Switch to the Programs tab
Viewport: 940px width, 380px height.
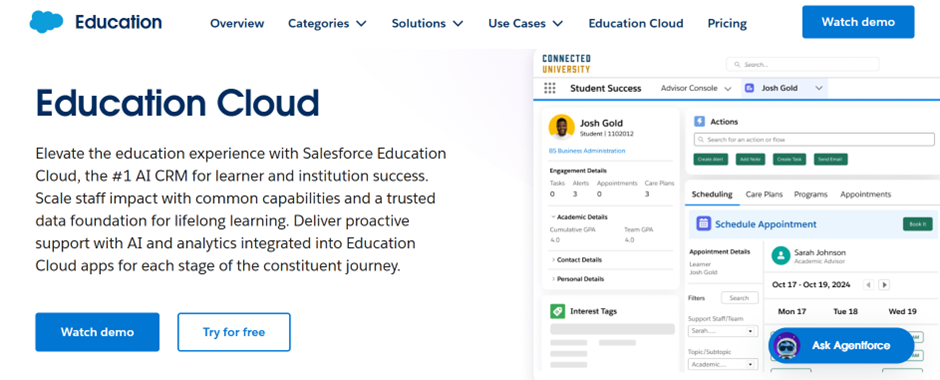coord(811,194)
